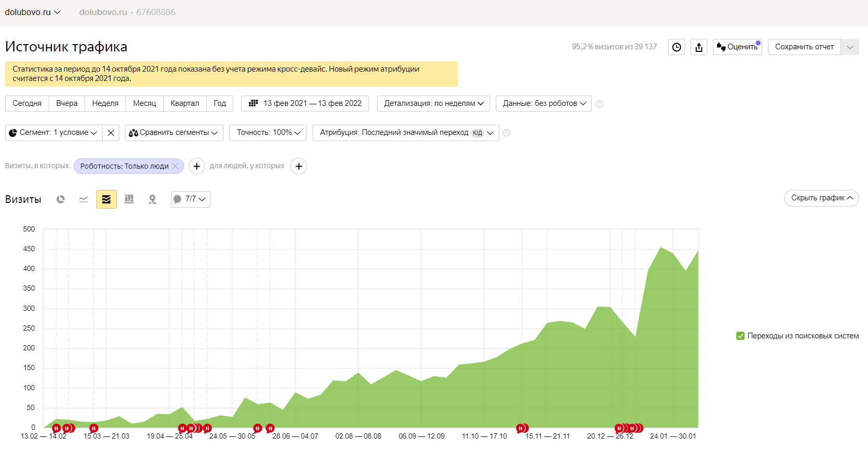Hide the chart with Скрыть график
The width and height of the screenshot is (868, 451).
click(x=821, y=198)
